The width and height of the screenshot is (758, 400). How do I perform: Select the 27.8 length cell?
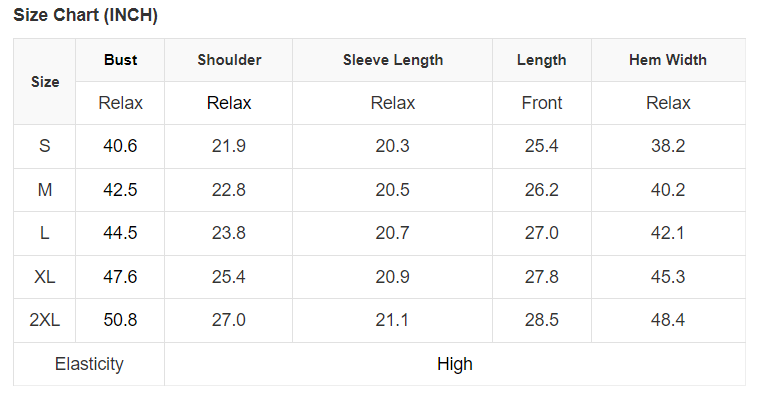click(541, 277)
